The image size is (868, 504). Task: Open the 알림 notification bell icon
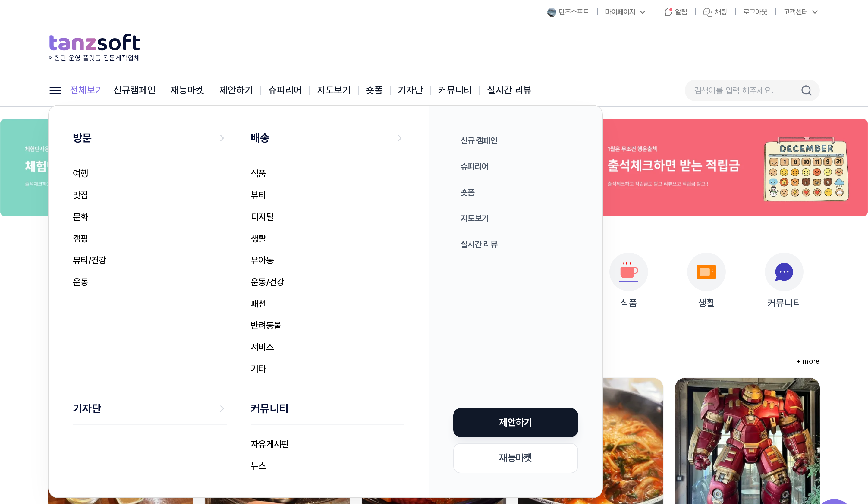click(x=668, y=12)
